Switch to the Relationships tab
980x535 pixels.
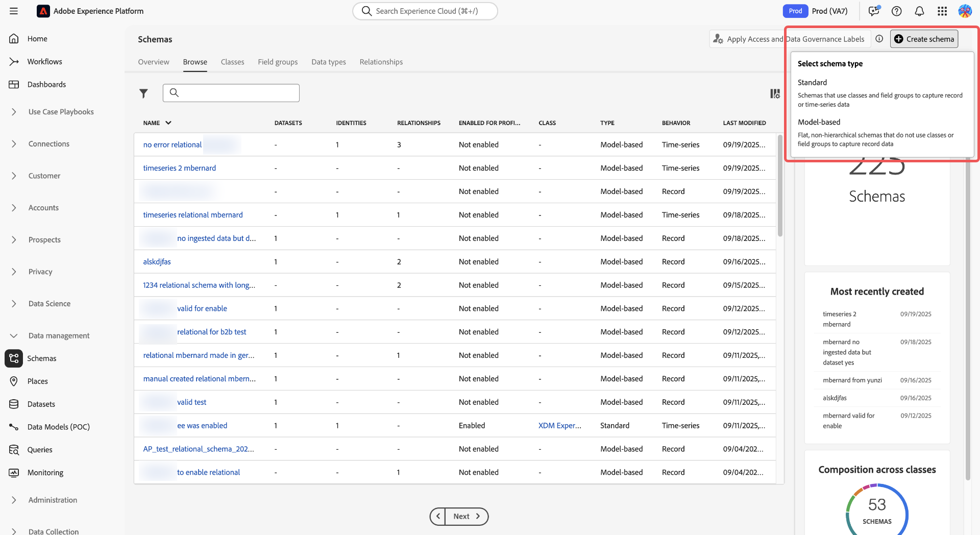click(381, 62)
